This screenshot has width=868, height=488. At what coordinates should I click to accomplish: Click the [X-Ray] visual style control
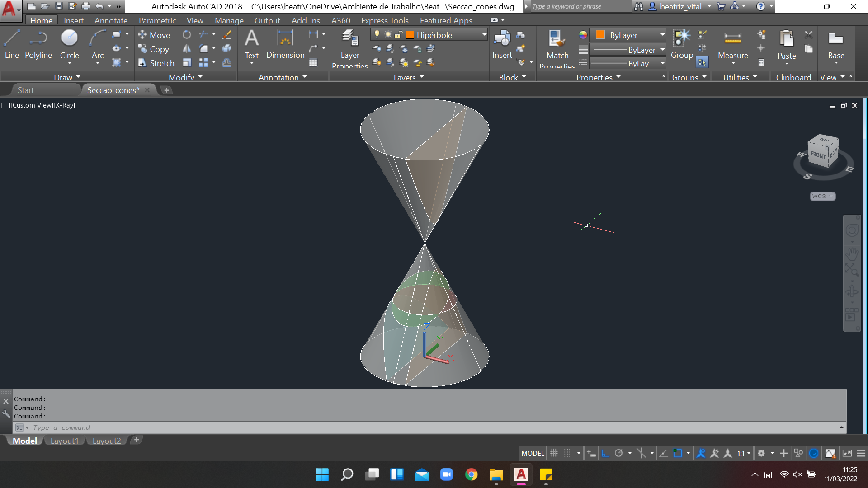tap(64, 105)
